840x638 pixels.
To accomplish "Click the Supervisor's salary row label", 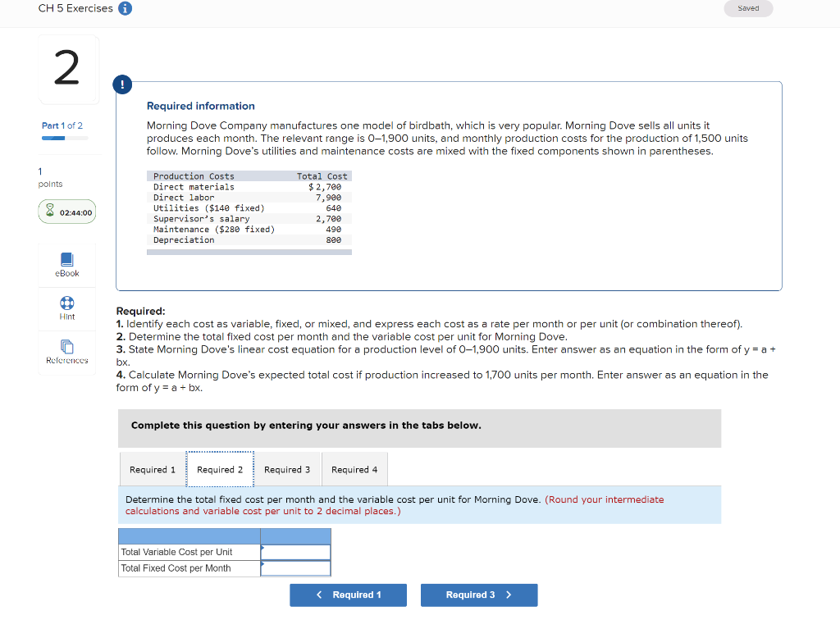I will [x=202, y=219].
